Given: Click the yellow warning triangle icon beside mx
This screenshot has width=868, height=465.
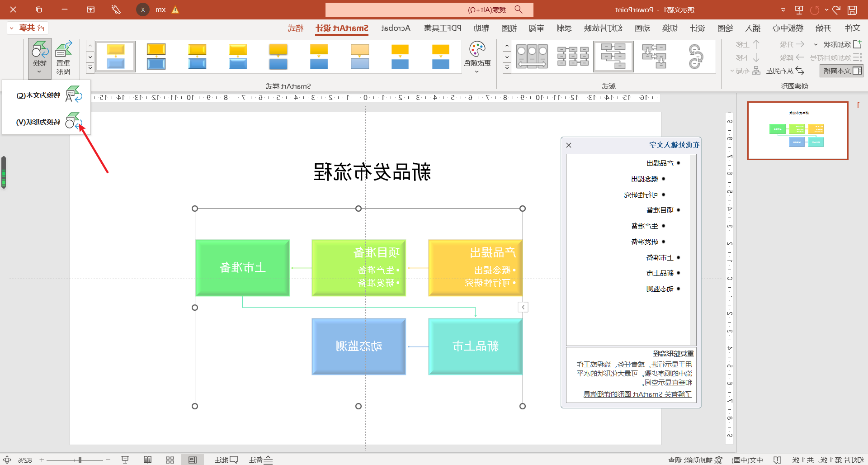Looking at the screenshot, I should 175,9.
